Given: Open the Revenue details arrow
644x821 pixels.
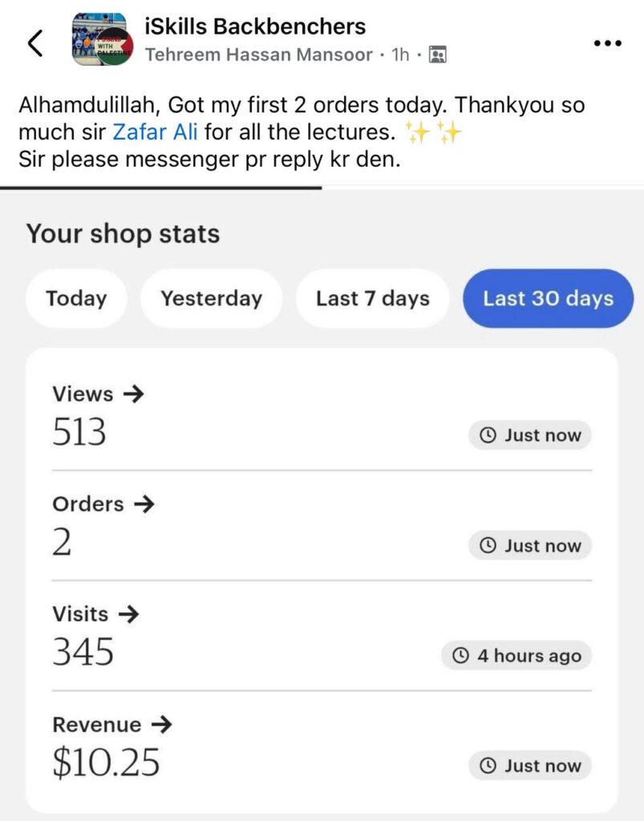Looking at the screenshot, I should [x=161, y=725].
